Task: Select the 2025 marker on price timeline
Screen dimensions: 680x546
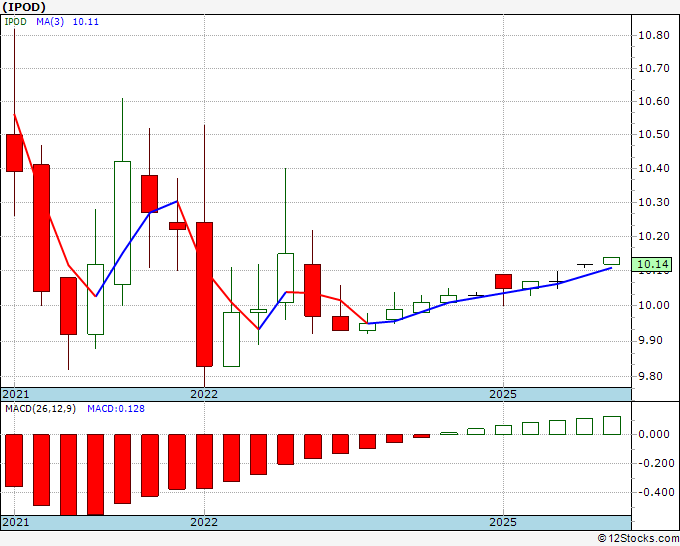Action: [503, 394]
